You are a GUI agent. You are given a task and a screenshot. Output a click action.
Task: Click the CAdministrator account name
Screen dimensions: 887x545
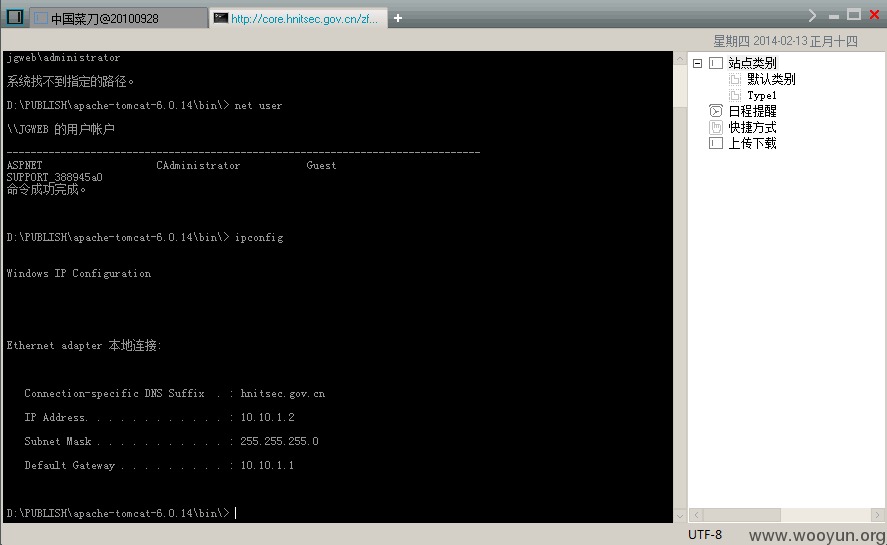point(198,165)
